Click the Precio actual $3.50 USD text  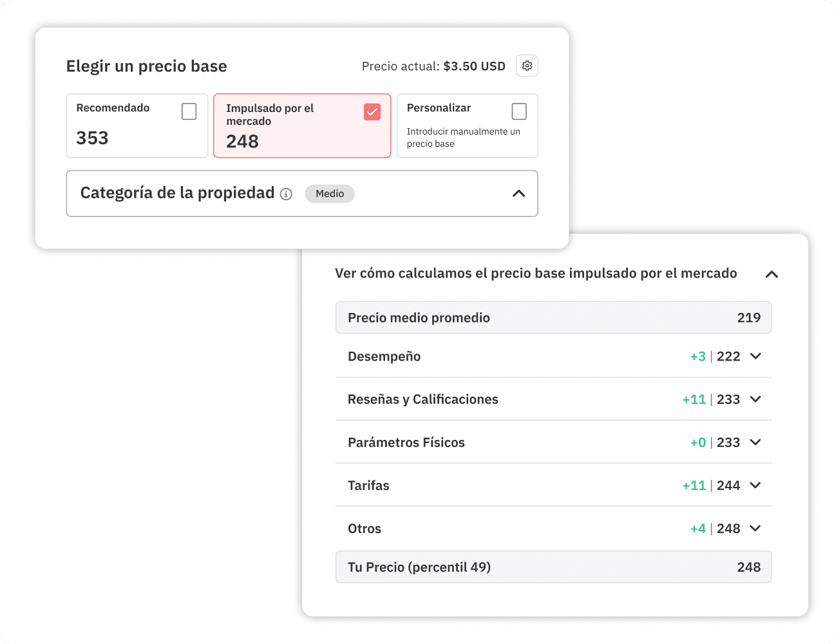tap(433, 66)
